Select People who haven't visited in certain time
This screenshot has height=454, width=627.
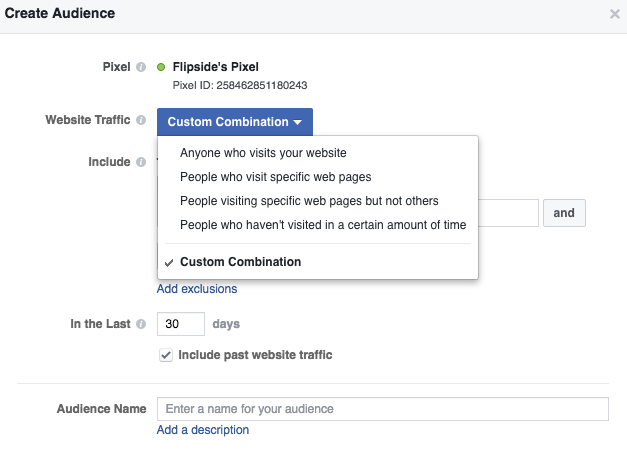coord(323,225)
